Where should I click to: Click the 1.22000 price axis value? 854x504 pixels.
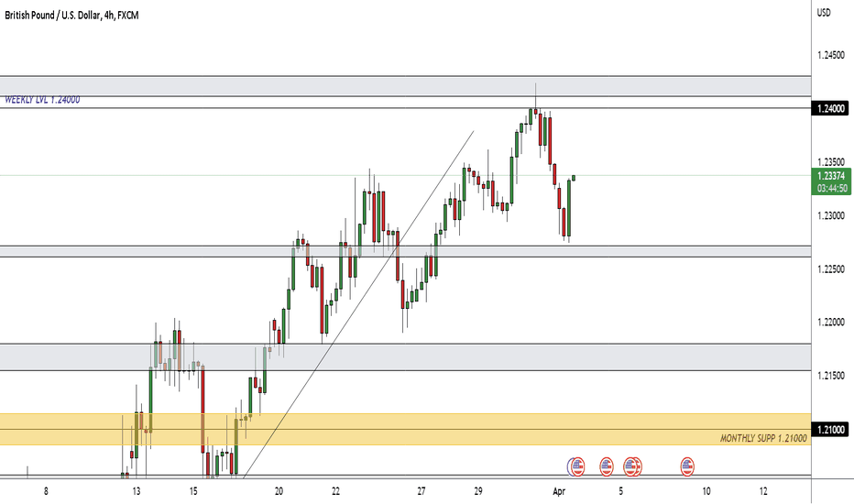pyautogui.click(x=831, y=323)
